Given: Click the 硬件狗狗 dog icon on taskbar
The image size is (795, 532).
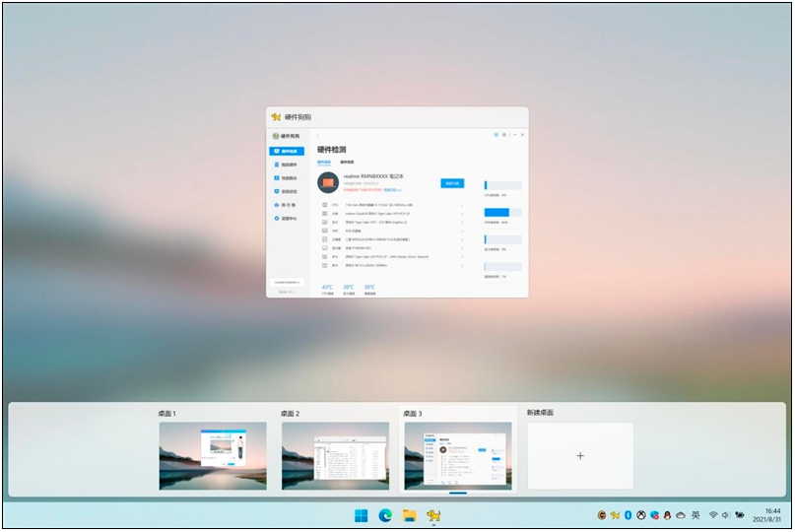Looking at the screenshot, I should click(x=432, y=515).
